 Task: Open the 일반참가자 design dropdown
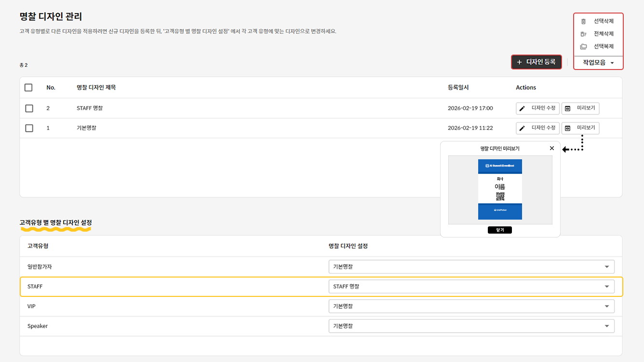point(471,266)
